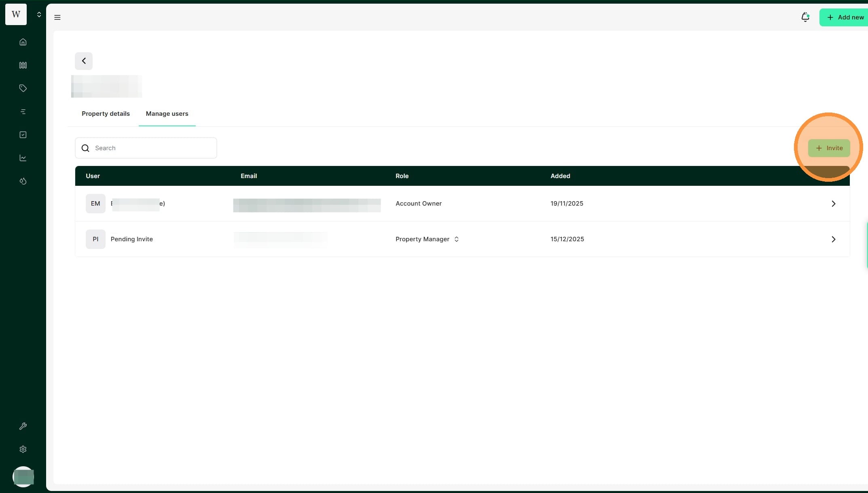Click the fence-like properties sidebar icon

coord(23,65)
